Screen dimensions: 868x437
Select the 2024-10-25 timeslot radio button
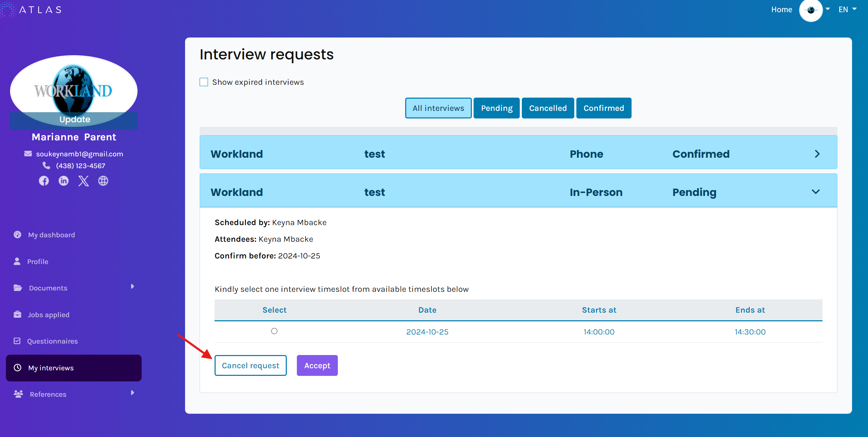(274, 331)
